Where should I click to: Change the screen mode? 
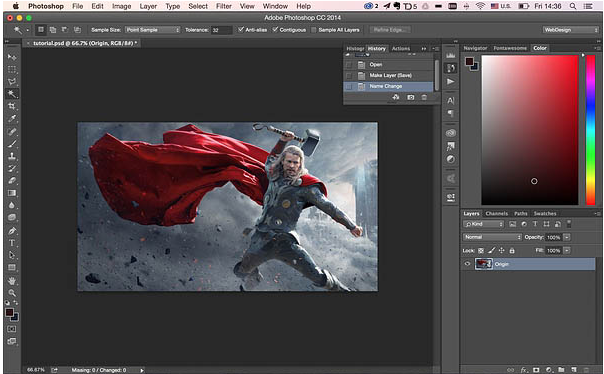click(12, 341)
